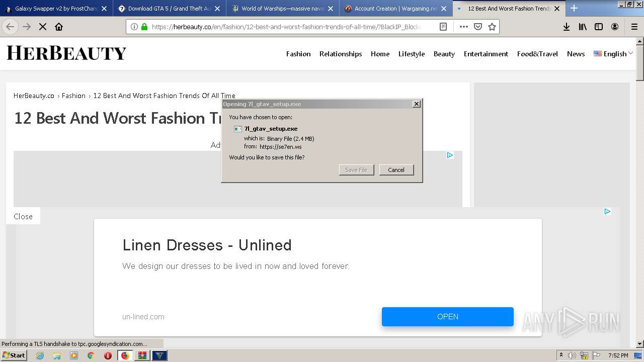The height and width of the screenshot is (362, 644).
Task: Open HerBeauty.co breadcrumb link
Action: (x=34, y=96)
